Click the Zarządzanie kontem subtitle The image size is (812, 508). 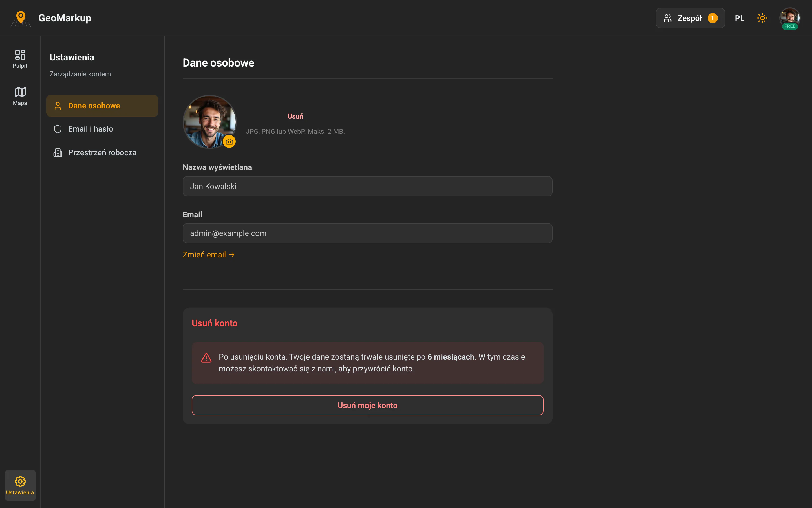80,74
